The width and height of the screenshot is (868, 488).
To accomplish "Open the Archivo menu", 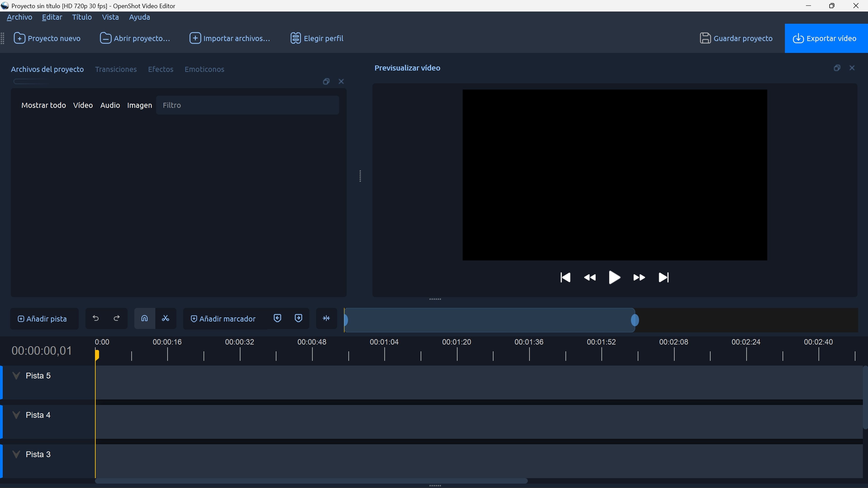I will [x=19, y=17].
